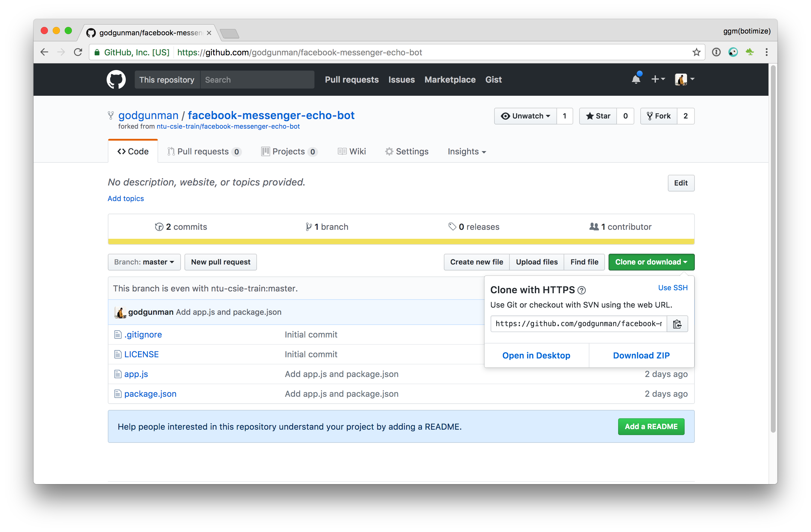Select the HTTPS clone URL field
The width and height of the screenshot is (811, 532).
[579, 324]
